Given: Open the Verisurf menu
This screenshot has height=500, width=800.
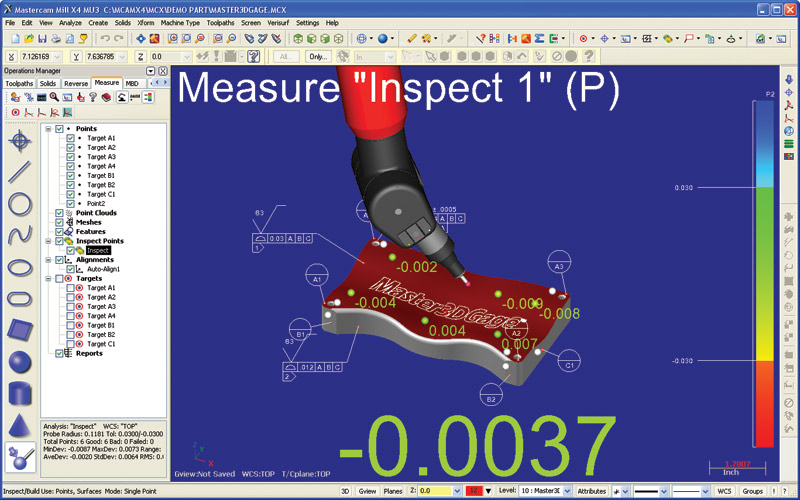Looking at the screenshot, I should click(278, 23).
